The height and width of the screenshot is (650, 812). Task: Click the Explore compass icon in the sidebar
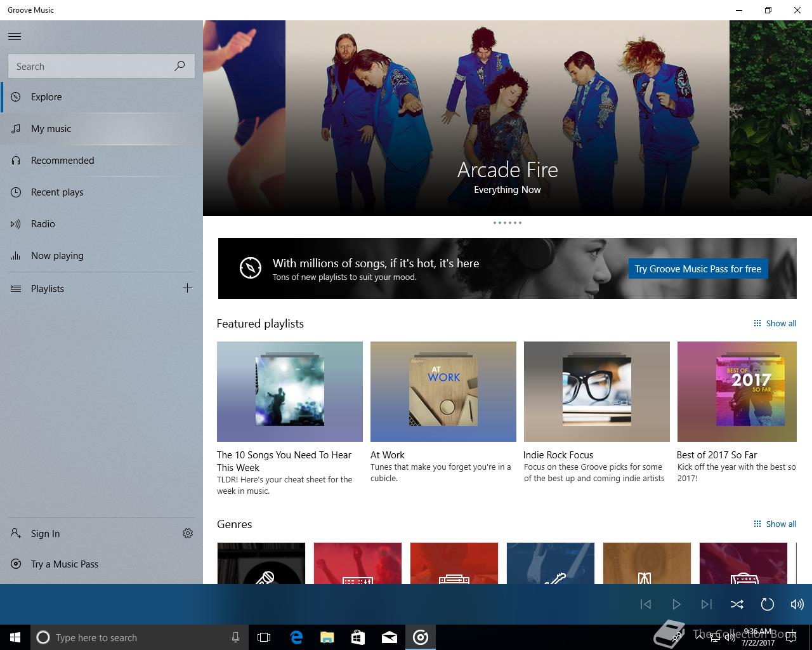point(16,97)
